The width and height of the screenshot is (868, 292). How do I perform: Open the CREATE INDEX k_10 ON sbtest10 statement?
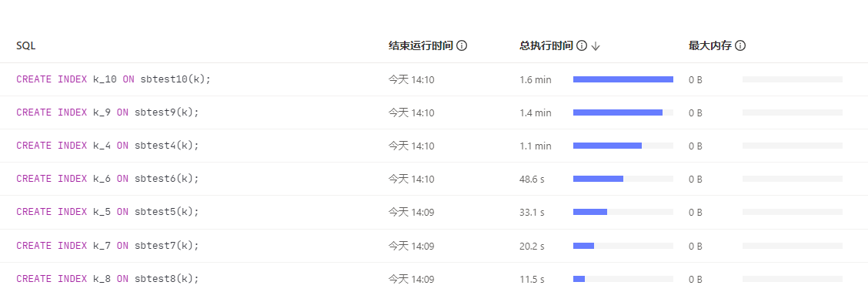[x=113, y=79]
